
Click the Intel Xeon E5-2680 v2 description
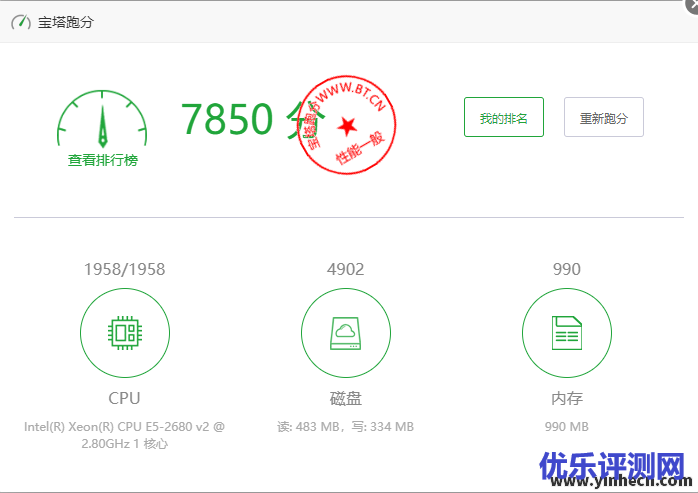124,434
